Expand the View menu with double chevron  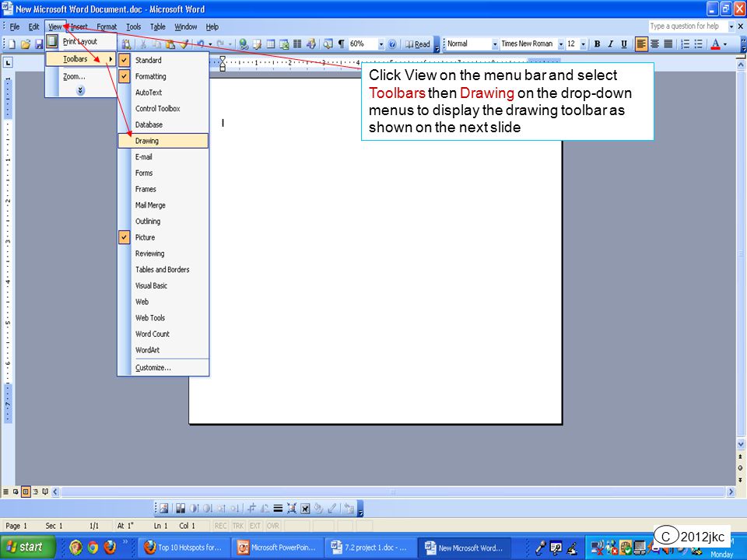(80, 90)
